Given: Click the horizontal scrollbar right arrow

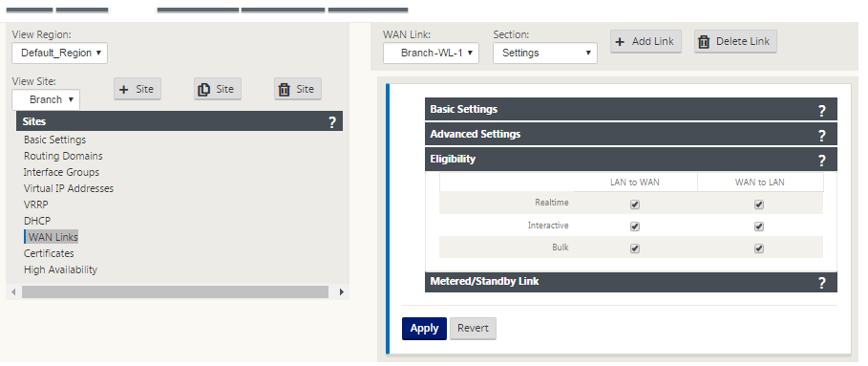Looking at the screenshot, I should click(342, 291).
